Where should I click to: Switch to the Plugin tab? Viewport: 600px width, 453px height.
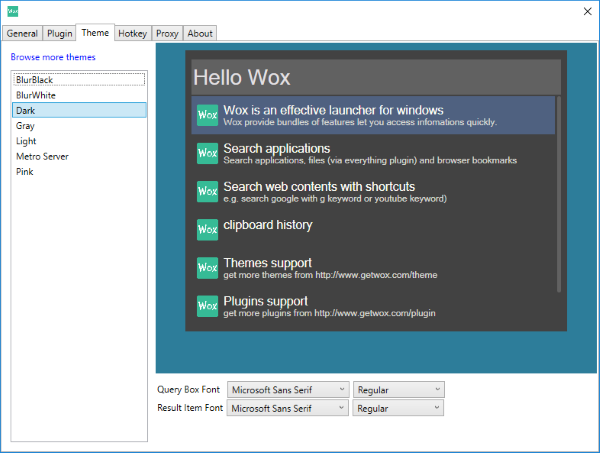pyautogui.click(x=60, y=33)
